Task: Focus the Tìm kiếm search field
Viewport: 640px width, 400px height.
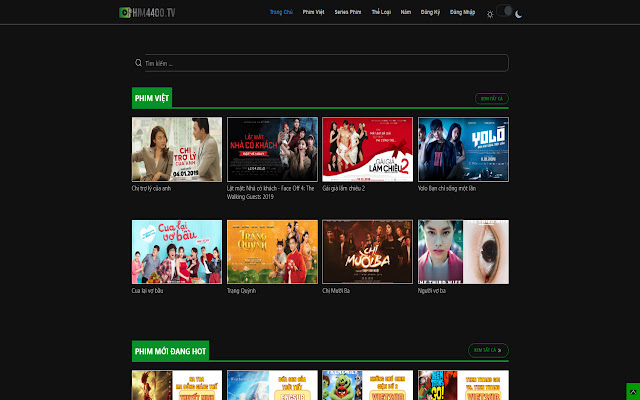Action: coord(320,63)
